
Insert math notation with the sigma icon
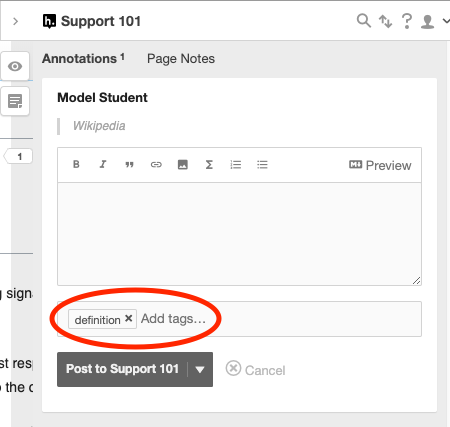[x=209, y=164]
